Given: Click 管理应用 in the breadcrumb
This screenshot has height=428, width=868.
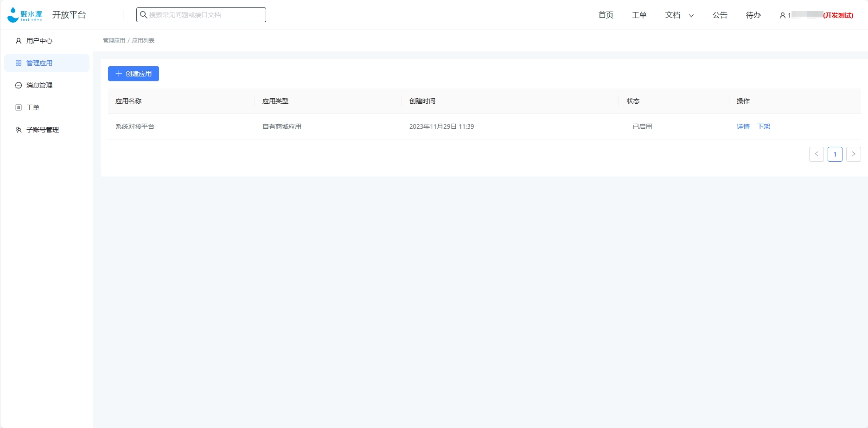Looking at the screenshot, I should (114, 41).
